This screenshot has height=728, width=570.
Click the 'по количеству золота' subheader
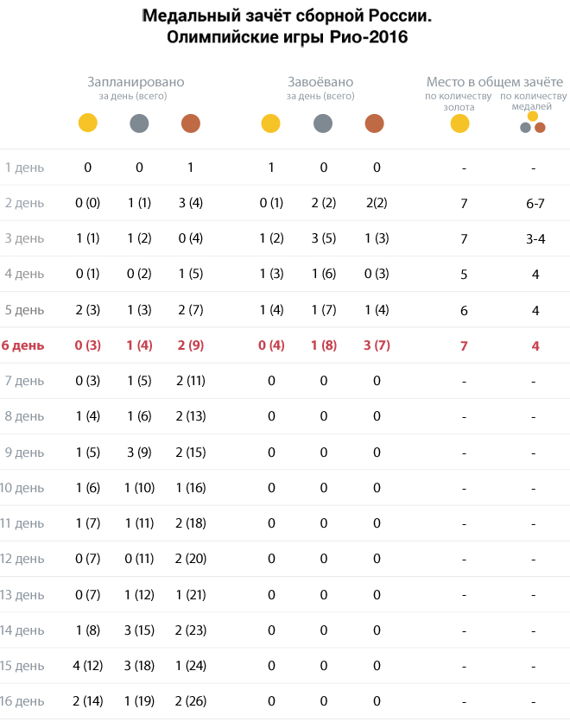coord(458,101)
